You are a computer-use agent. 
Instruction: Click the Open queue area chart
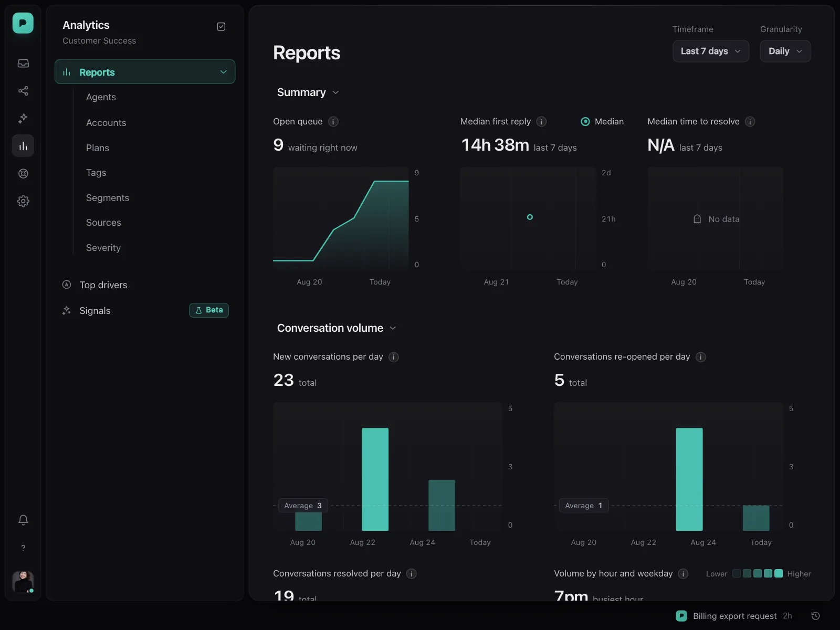click(x=341, y=218)
